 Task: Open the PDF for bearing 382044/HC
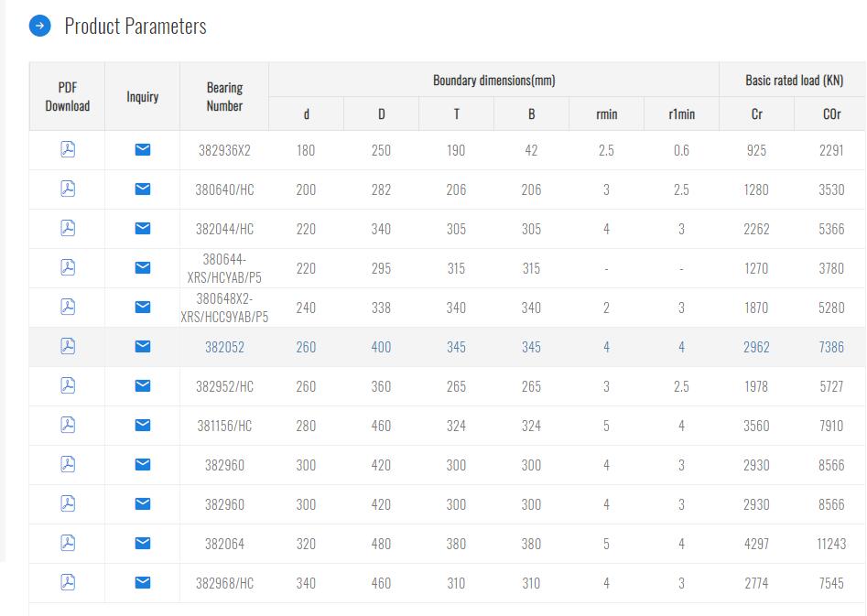[67, 228]
